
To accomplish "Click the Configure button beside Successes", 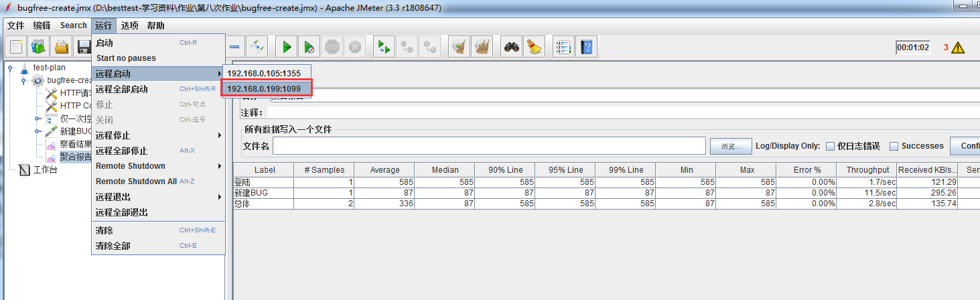I will tap(965, 146).
